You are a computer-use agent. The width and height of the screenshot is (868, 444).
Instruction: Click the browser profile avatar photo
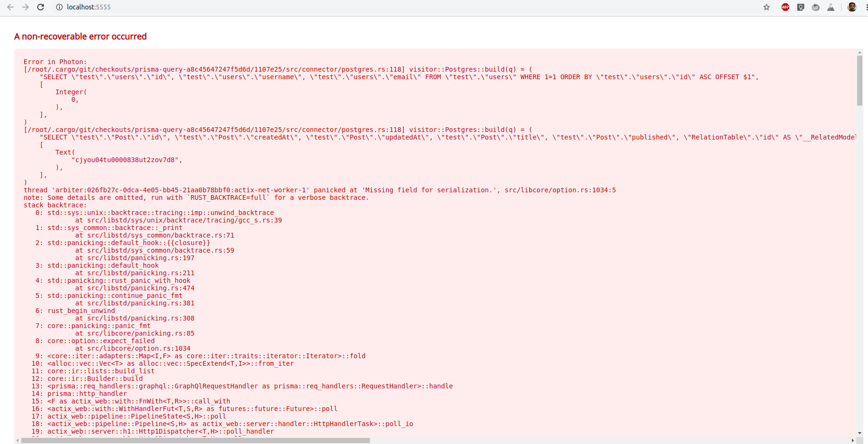[852, 7]
